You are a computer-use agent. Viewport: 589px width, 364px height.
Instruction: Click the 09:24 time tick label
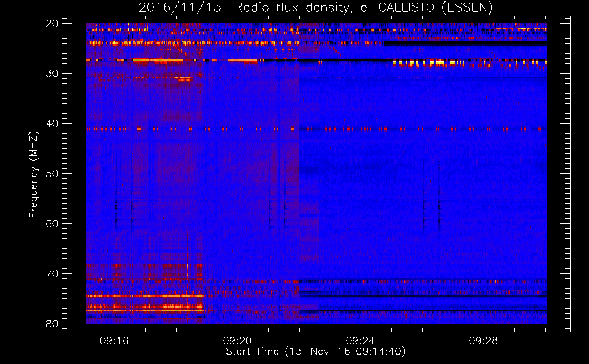pyautogui.click(x=360, y=341)
